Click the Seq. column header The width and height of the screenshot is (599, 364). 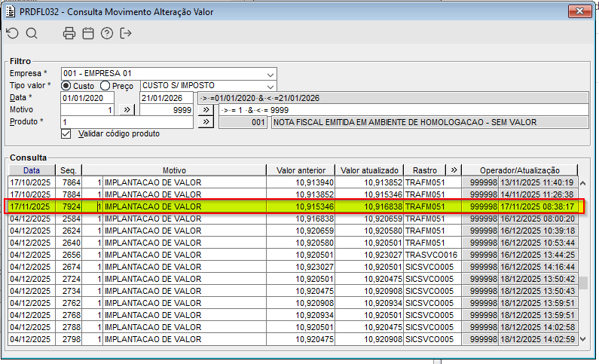pyautogui.click(x=69, y=170)
